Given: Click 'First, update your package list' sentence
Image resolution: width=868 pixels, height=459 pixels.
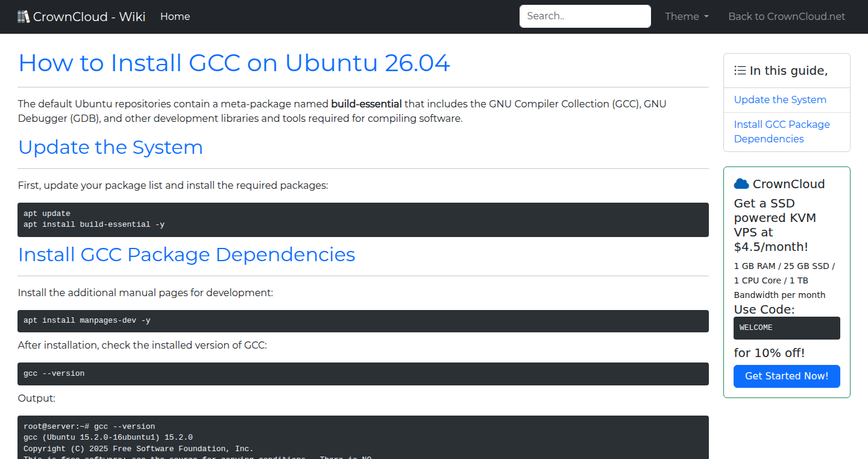Looking at the screenshot, I should point(173,185).
